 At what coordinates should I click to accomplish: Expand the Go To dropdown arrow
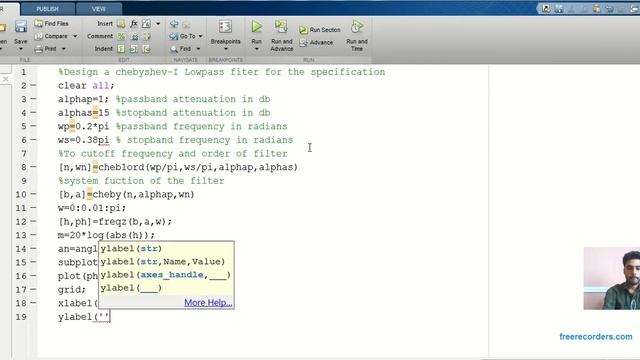(x=200, y=36)
